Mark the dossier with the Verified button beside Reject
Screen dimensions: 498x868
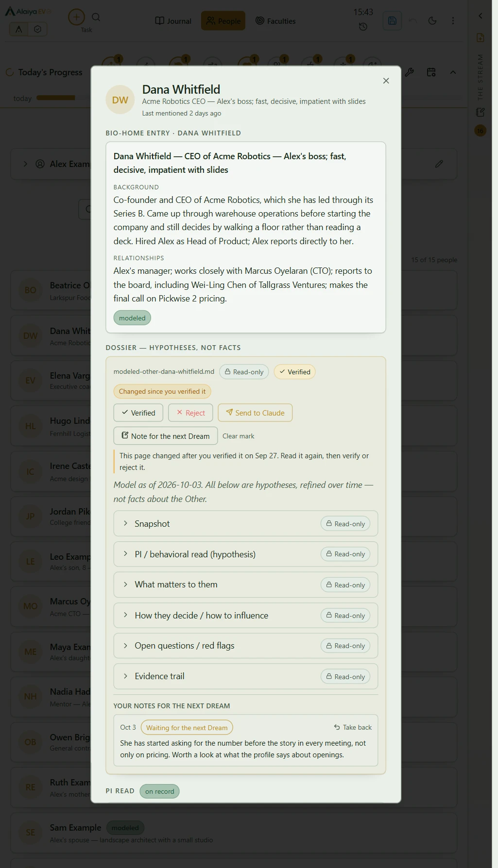(138, 413)
